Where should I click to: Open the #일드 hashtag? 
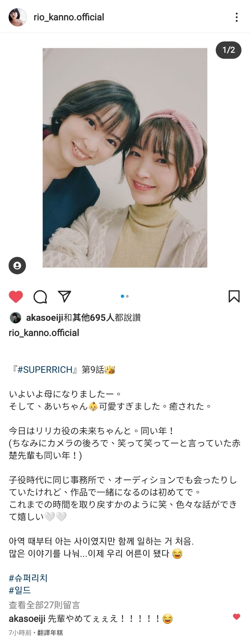pyautogui.click(x=20, y=590)
